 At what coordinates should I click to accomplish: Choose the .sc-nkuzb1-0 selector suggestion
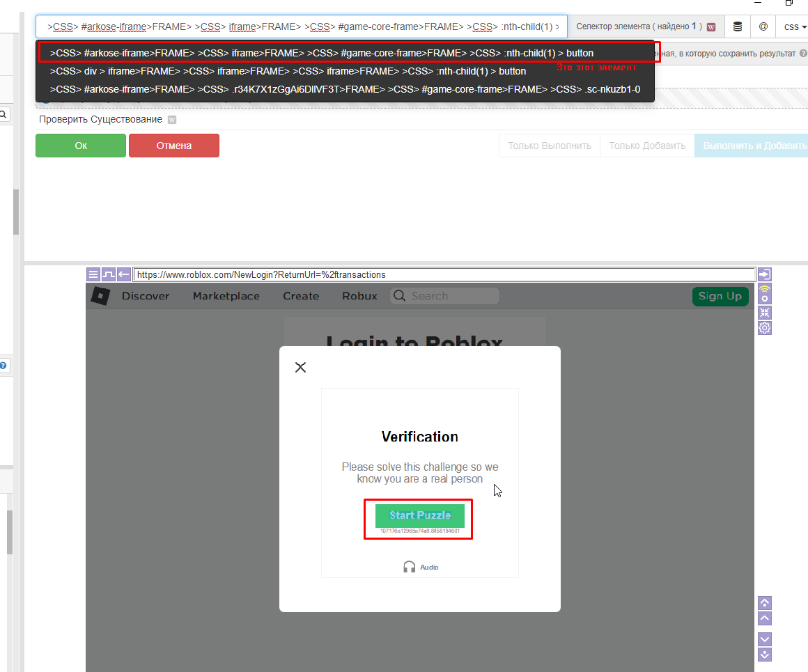pyautogui.click(x=345, y=89)
